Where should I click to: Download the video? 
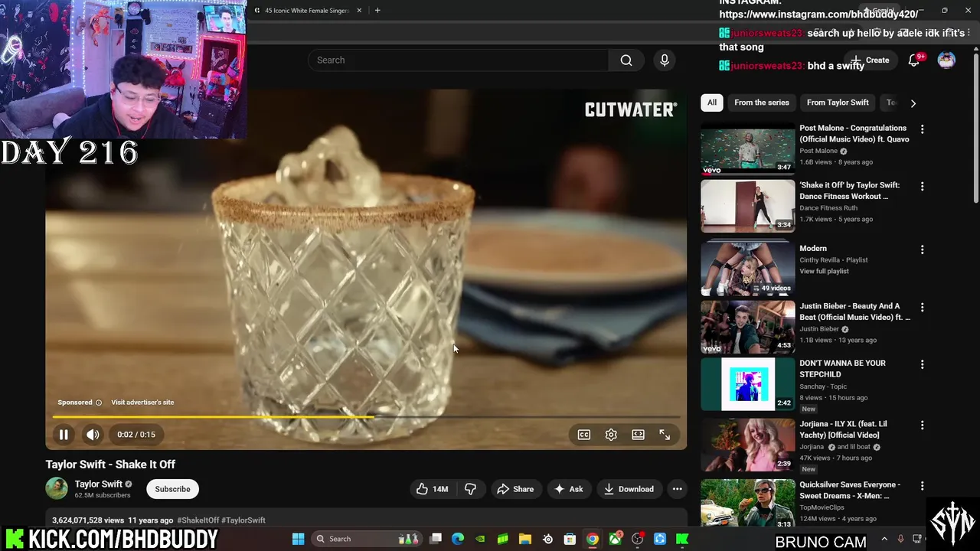tap(629, 489)
